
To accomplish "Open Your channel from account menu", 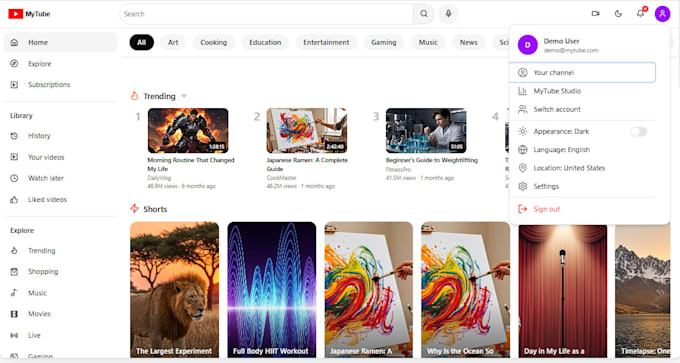I will coord(582,72).
